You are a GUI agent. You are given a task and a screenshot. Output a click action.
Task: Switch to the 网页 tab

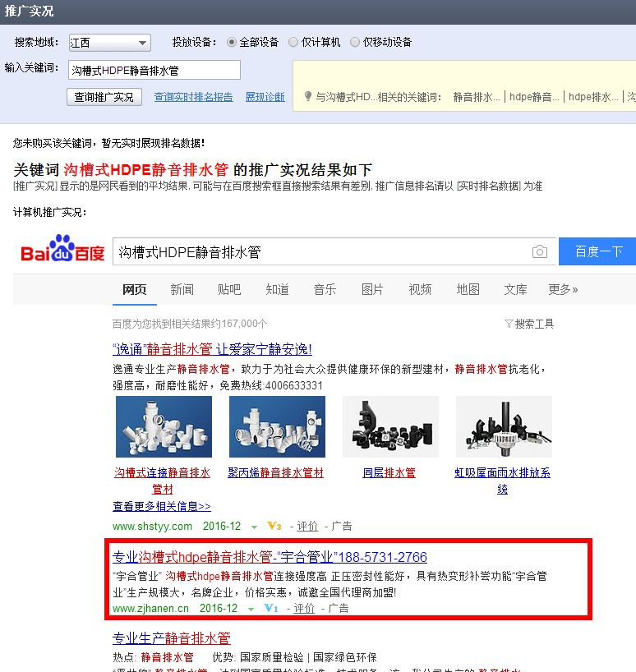(135, 290)
